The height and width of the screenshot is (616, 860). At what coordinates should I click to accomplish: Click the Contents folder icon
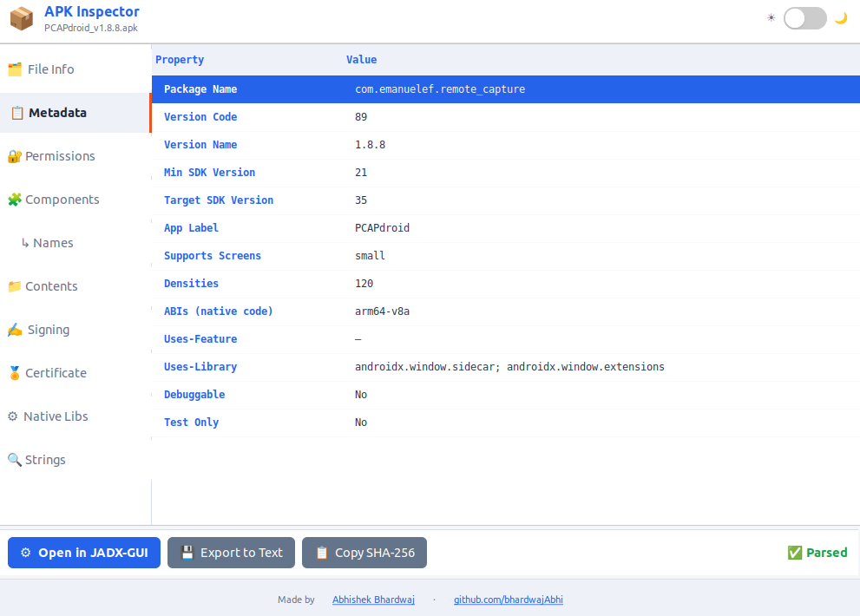pos(14,286)
